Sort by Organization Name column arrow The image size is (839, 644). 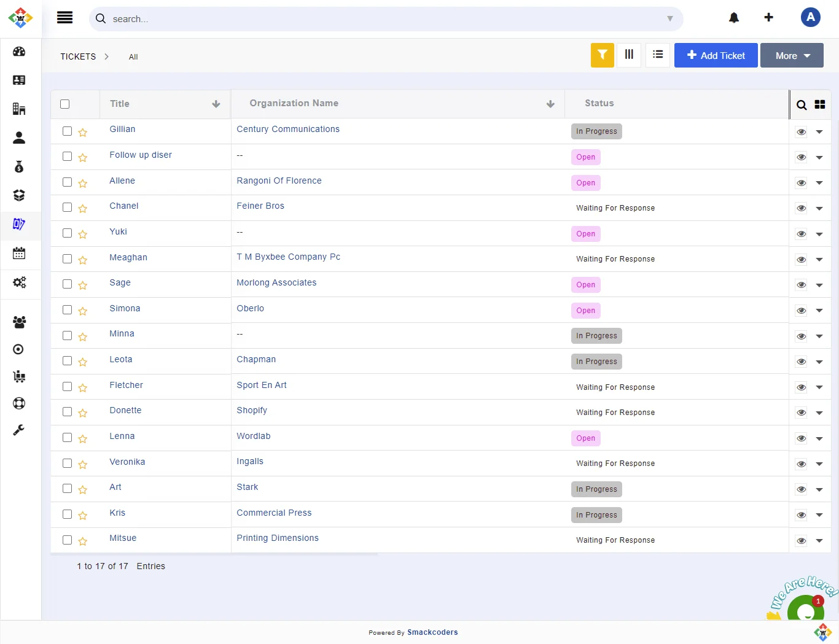tap(550, 104)
